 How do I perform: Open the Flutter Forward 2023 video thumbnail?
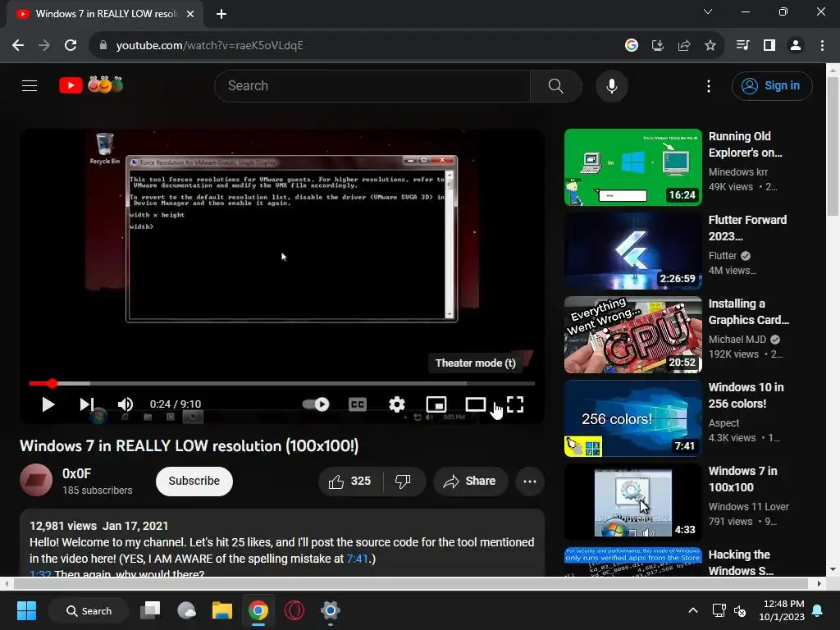(x=632, y=251)
